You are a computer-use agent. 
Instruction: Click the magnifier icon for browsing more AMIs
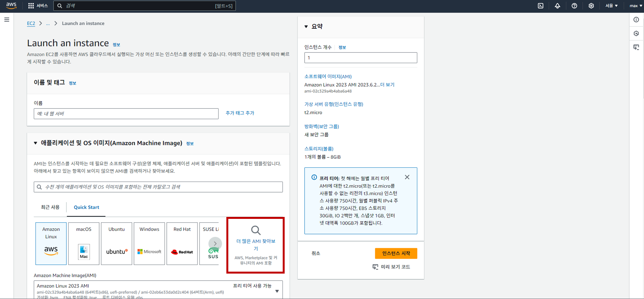pos(256,230)
